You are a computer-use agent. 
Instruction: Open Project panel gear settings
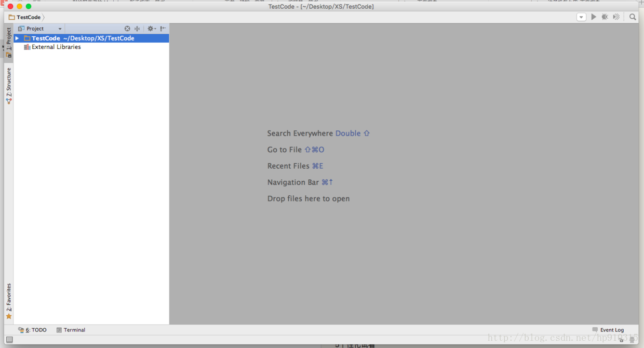click(151, 29)
